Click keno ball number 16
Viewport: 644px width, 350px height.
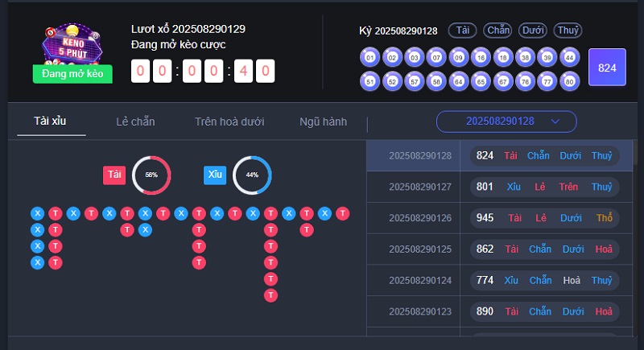click(x=481, y=57)
